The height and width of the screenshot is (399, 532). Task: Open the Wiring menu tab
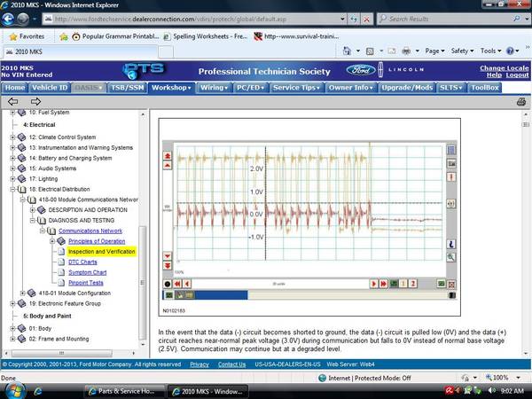[x=214, y=88]
